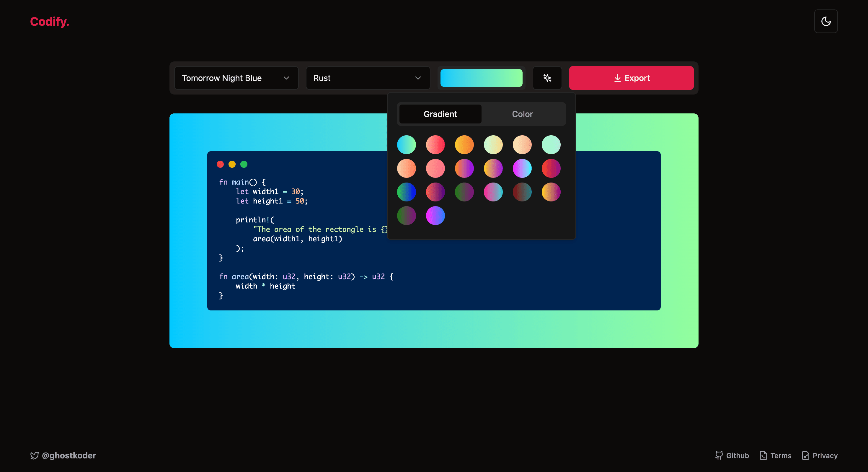This screenshot has height=472, width=868.
Task: Click the Terms document icon in the footer
Action: click(763, 455)
